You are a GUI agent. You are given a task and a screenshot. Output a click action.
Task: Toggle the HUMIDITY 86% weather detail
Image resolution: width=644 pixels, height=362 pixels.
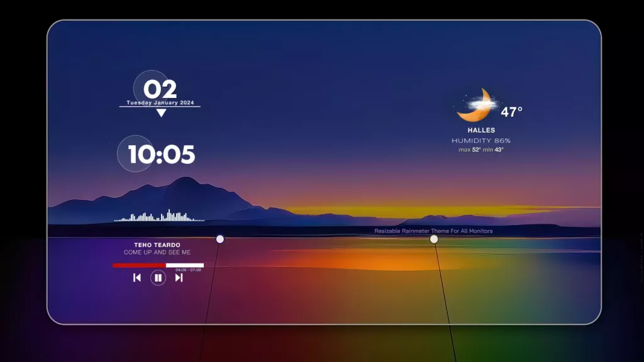point(482,140)
